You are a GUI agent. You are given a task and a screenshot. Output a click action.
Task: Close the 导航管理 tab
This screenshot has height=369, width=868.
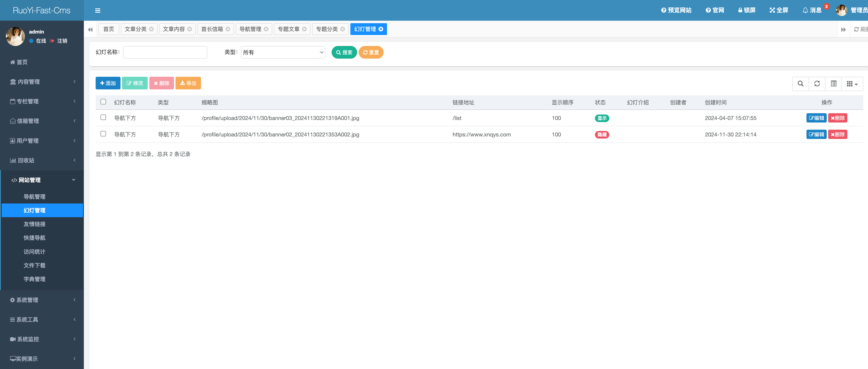[x=266, y=29]
